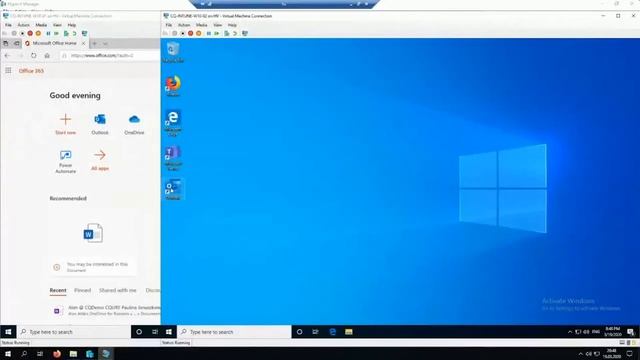Open notification center in right VM taskbar

click(631, 332)
